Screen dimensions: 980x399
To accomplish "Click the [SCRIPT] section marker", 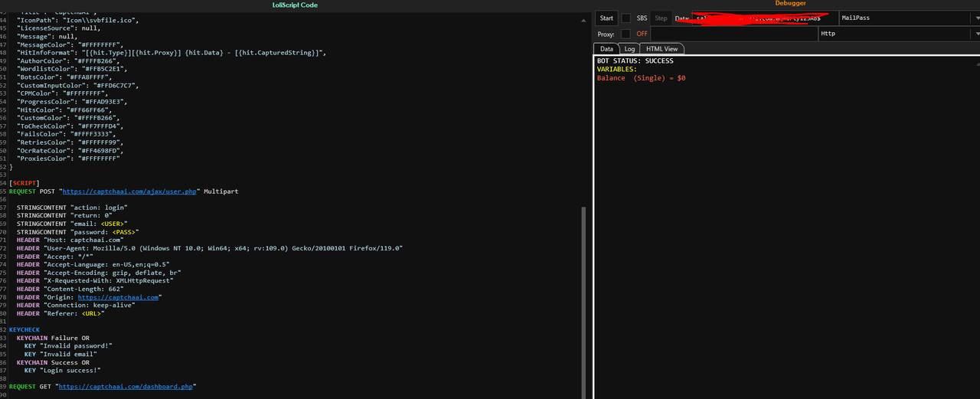I will pyautogui.click(x=24, y=183).
